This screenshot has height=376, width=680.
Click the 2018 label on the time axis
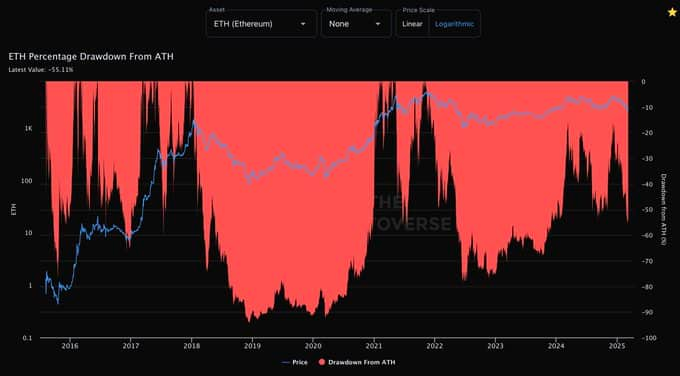pos(191,346)
